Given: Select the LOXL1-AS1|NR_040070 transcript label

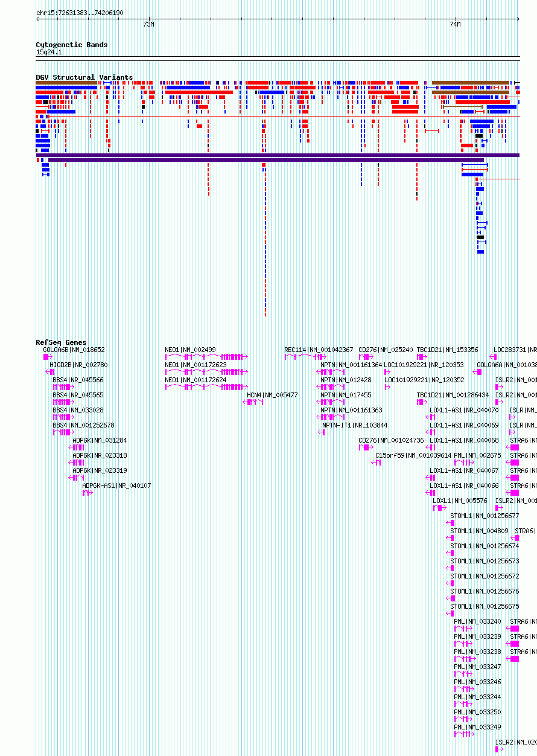Looking at the screenshot, I should pyautogui.click(x=464, y=410).
